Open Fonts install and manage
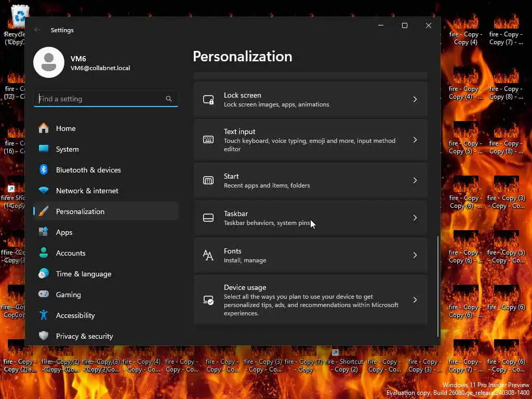This screenshot has width=532, height=399. [x=311, y=255]
